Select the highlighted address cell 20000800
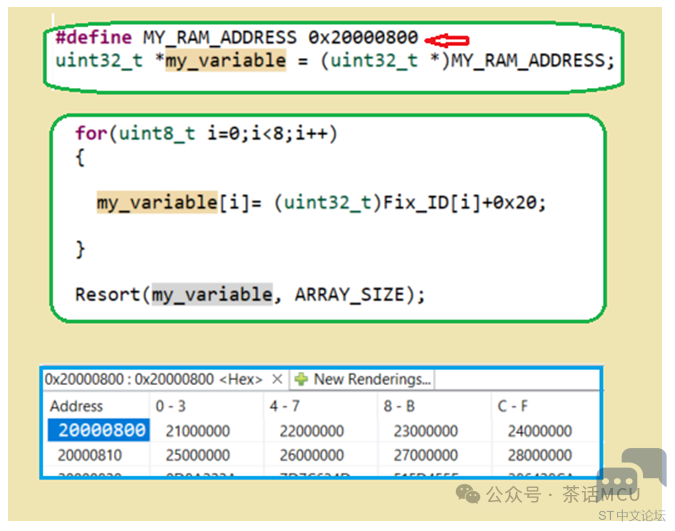 (x=97, y=431)
